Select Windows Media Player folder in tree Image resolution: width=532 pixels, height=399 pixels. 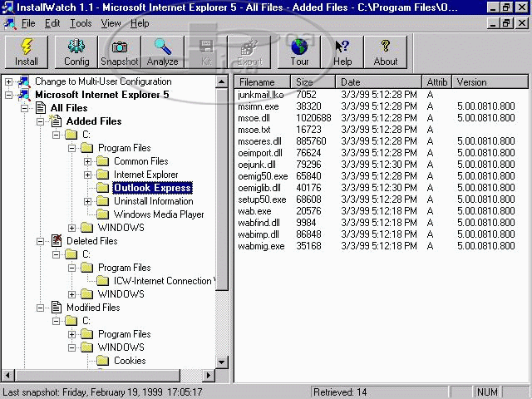pyautogui.click(x=158, y=214)
